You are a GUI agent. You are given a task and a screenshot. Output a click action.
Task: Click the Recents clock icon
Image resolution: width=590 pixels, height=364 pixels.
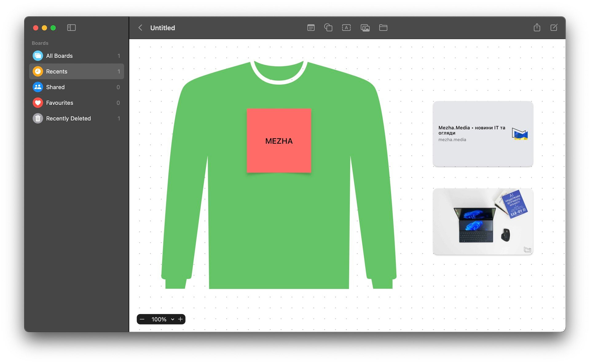38,72
